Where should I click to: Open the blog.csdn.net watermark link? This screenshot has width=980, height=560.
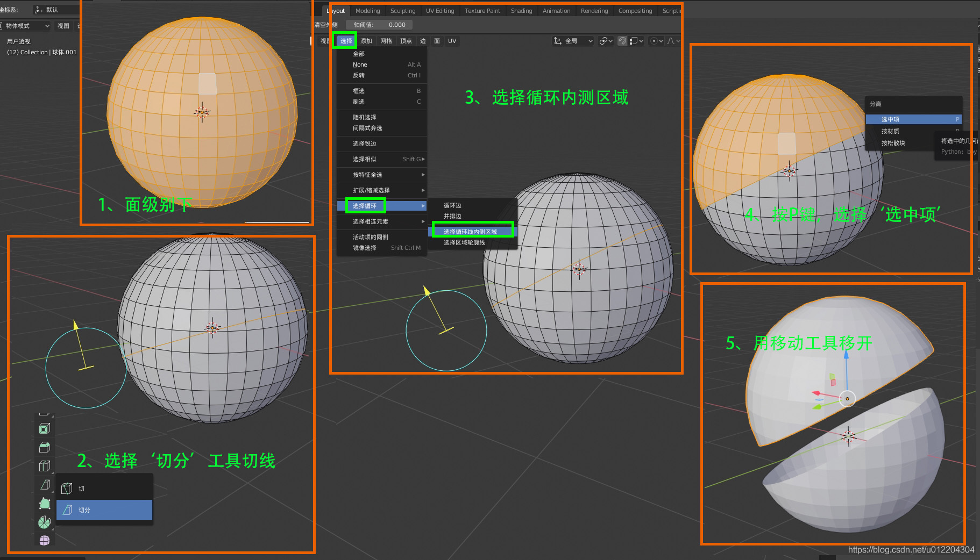(911, 549)
